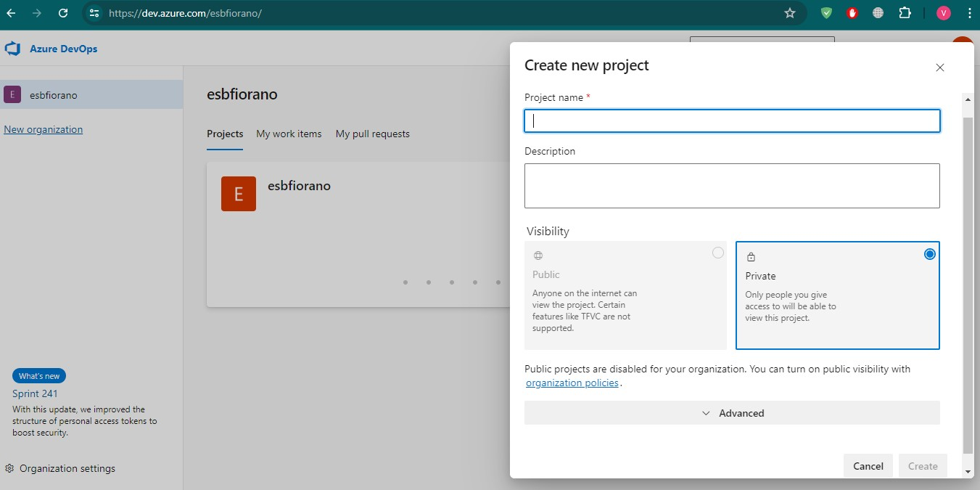Focus the Project name input field
Screen dimensions: 980x490
click(732, 121)
